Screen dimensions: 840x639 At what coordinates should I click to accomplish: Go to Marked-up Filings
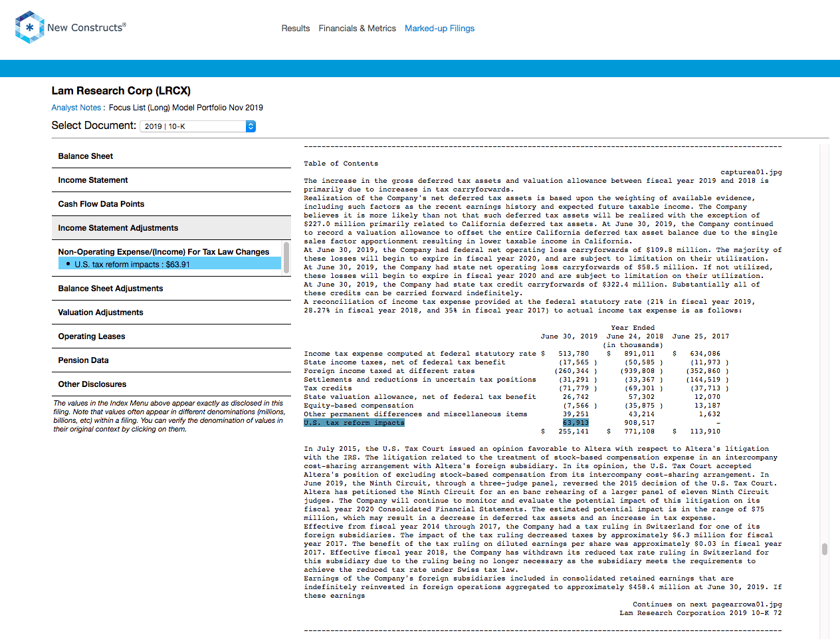[x=439, y=29]
